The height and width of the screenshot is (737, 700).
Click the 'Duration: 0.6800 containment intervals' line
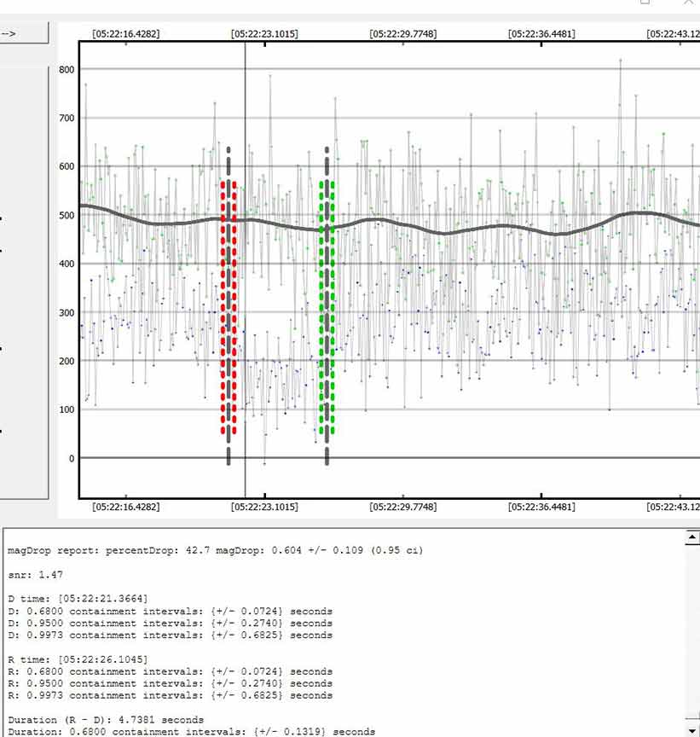point(192,732)
